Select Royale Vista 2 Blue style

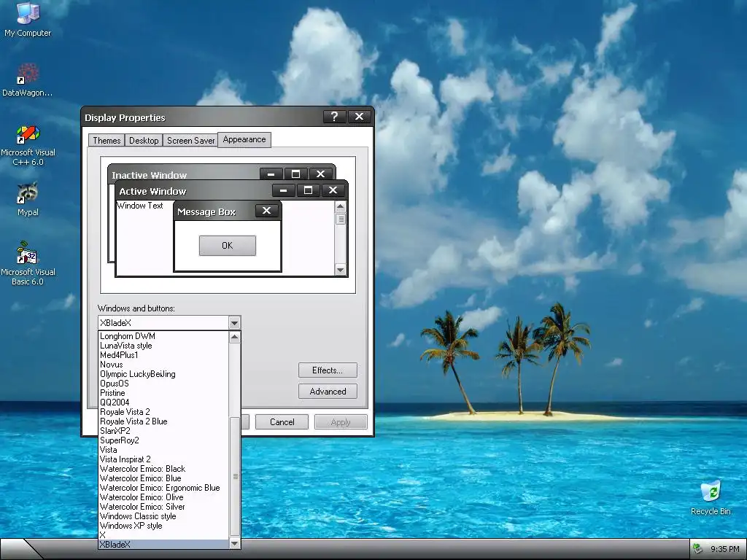(163, 421)
